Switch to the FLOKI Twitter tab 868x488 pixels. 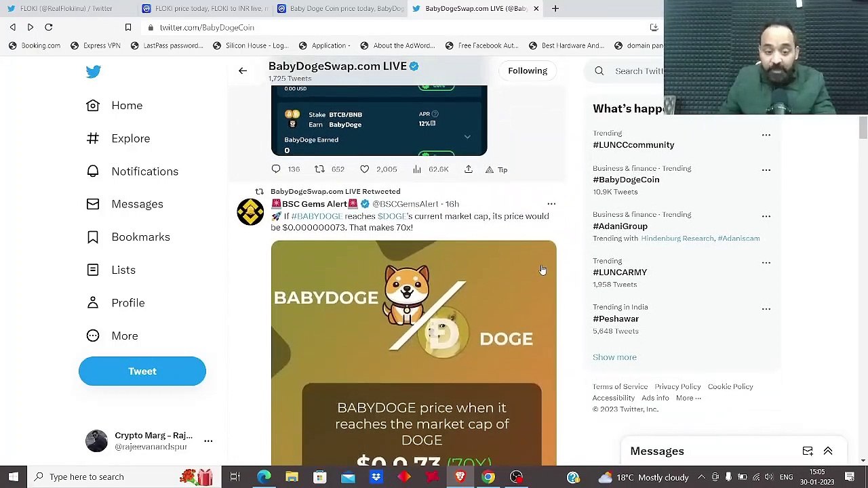[x=66, y=9]
